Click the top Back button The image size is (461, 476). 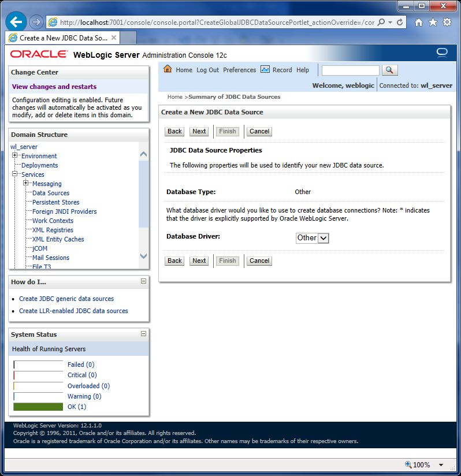pos(174,132)
